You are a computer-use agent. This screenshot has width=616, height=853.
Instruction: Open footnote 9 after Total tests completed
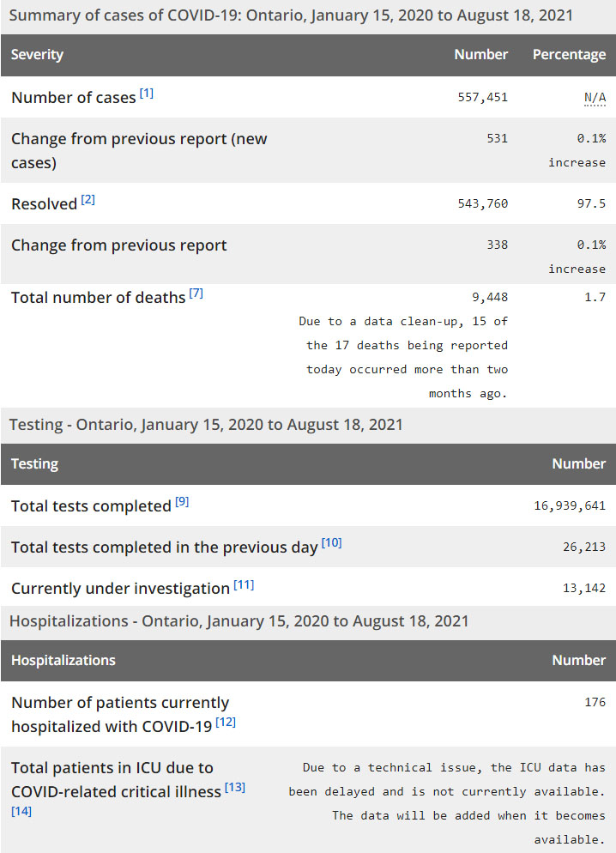182,502
